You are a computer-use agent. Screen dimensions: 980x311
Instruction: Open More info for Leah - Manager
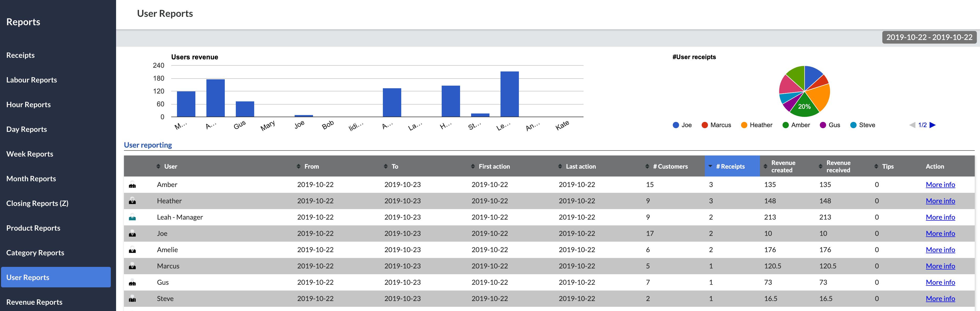pyautogui.click(x=940, y=217)
